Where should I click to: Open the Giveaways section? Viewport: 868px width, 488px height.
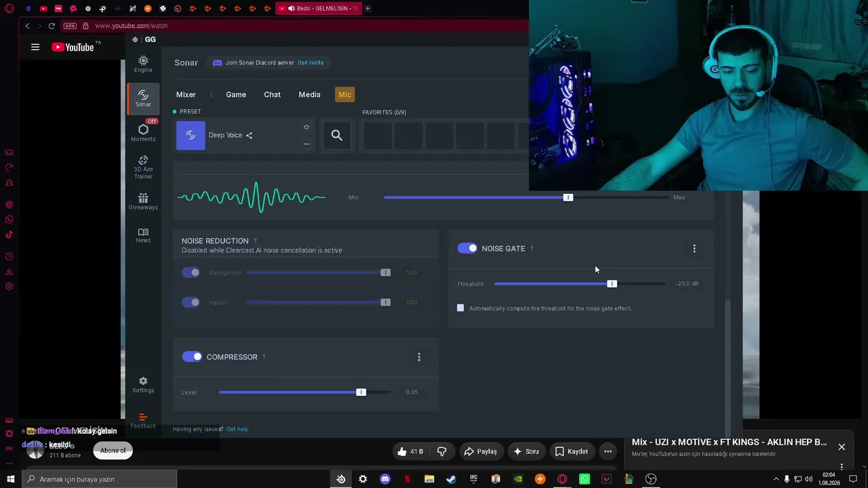coord(143,201)
